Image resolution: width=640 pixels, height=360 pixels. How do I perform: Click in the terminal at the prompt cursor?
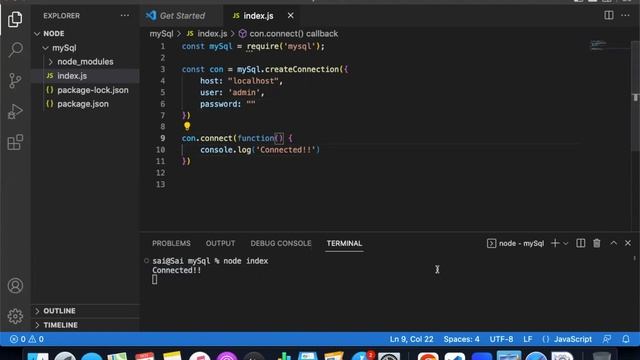coord(154,280)
